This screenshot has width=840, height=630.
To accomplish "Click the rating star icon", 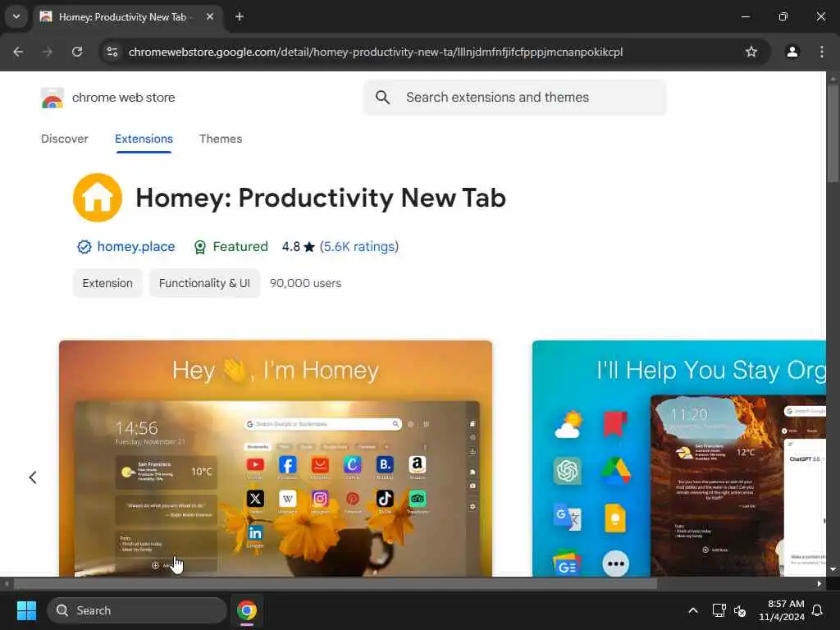I will pyautogui.click(x=309, y=247).
